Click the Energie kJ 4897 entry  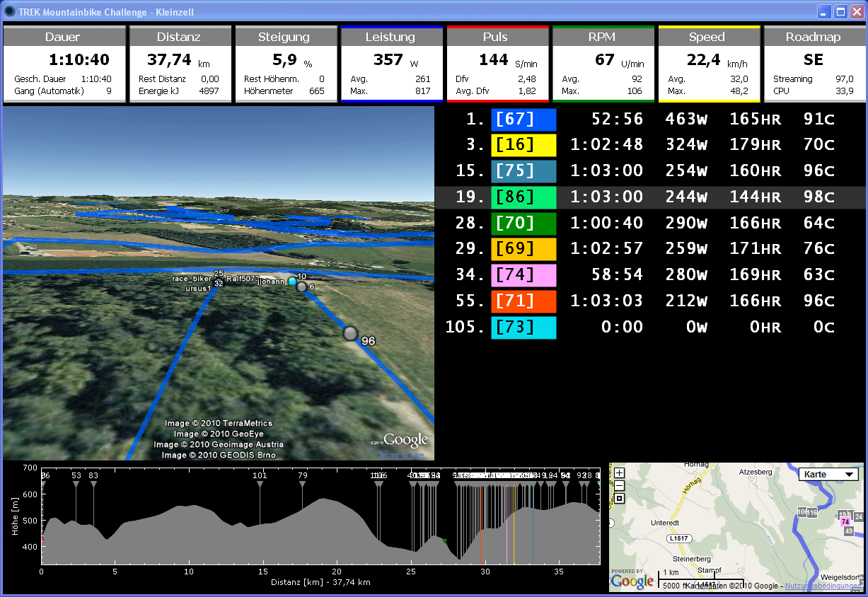click(179, 91)
